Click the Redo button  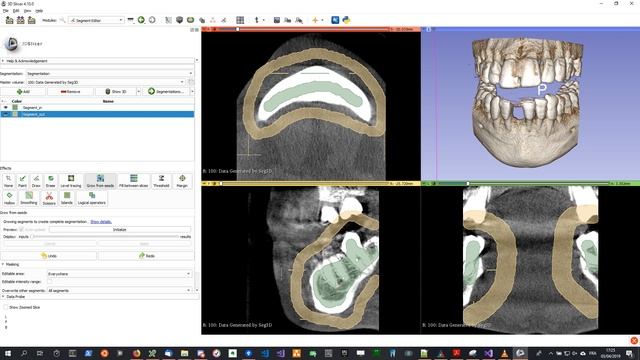point(146,256)
